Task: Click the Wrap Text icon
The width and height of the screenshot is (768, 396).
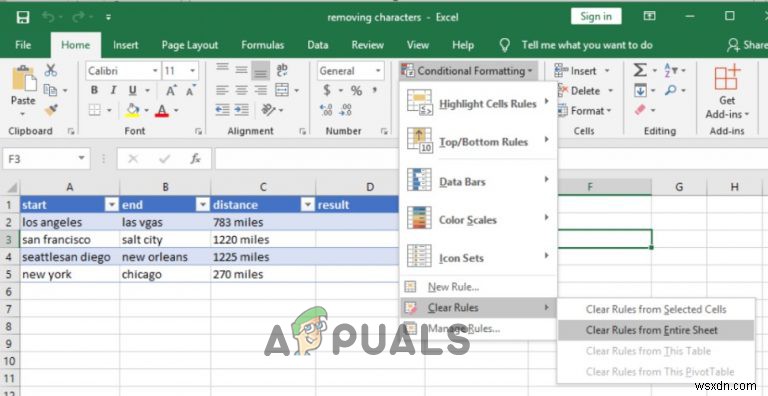Action: coord(282,70)
